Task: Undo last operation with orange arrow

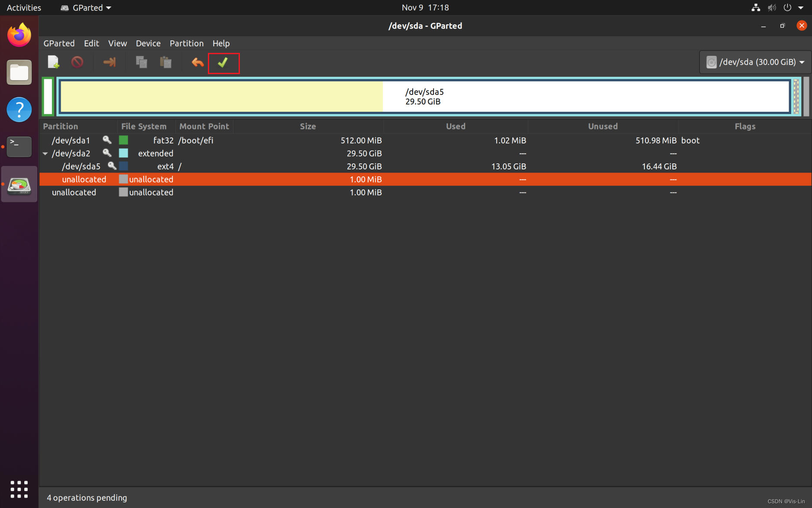Action: tap(197, 62)
